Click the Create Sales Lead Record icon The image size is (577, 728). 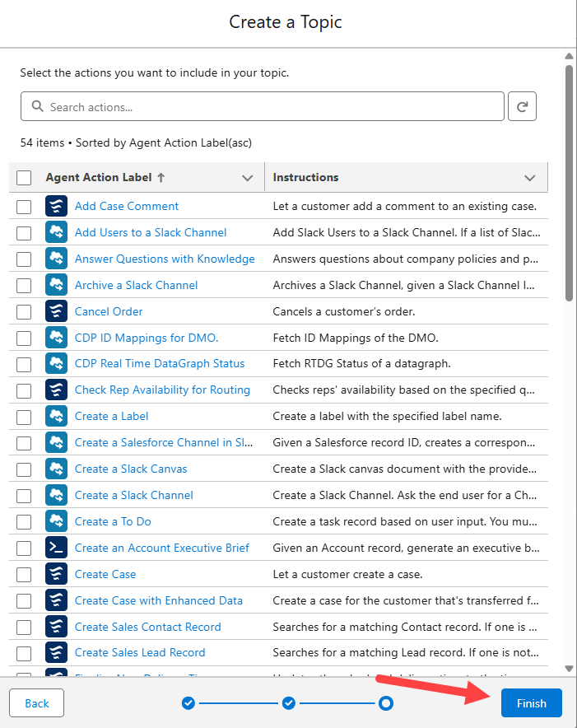pos(56,653)
